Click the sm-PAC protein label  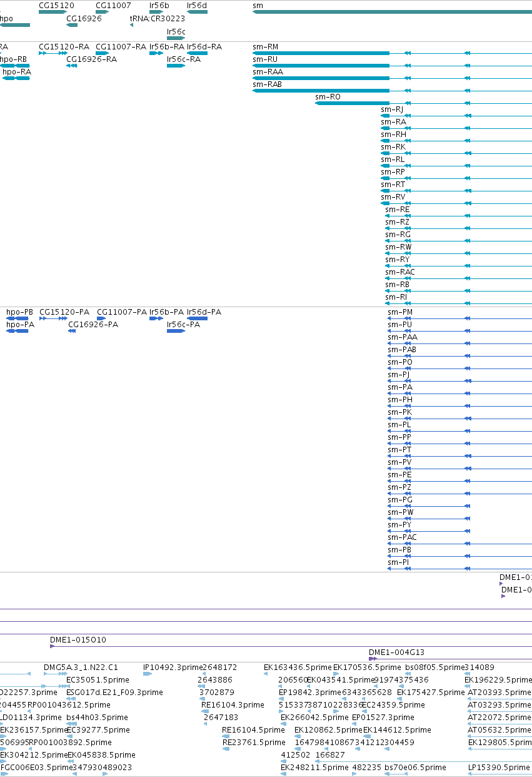[x=402, y=537]
